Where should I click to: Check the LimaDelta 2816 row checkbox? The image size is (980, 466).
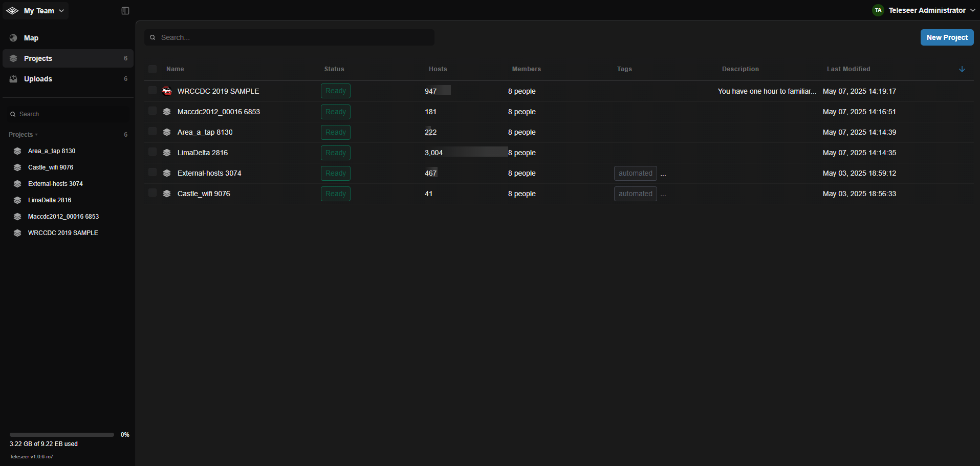pyautogui.click(x=153, y=152)
